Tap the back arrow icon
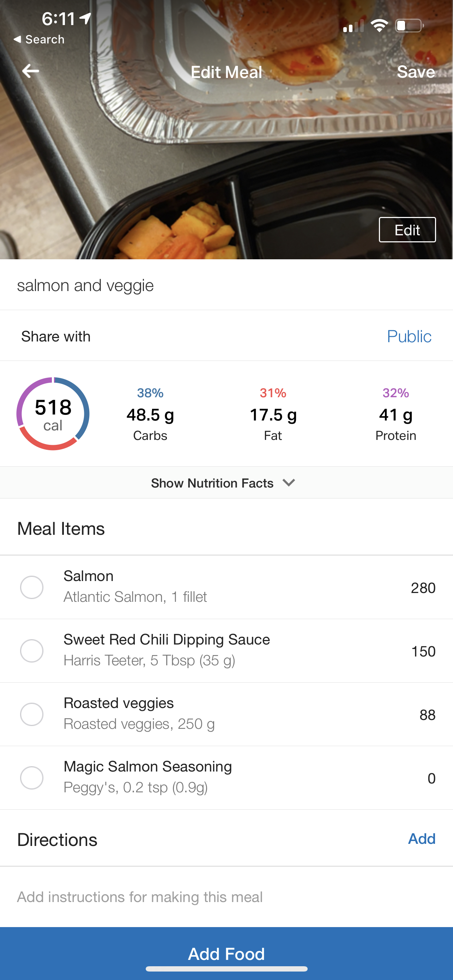This screenshot has height=980, width=453. (x=30, y=71)
